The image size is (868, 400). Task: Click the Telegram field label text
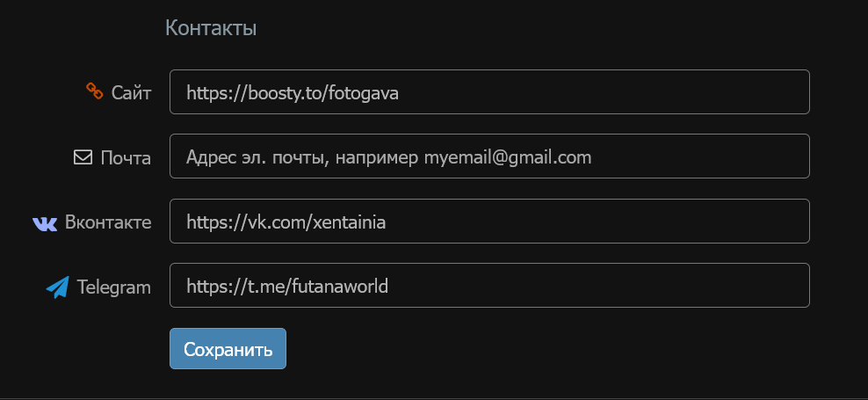click(114, 287)
